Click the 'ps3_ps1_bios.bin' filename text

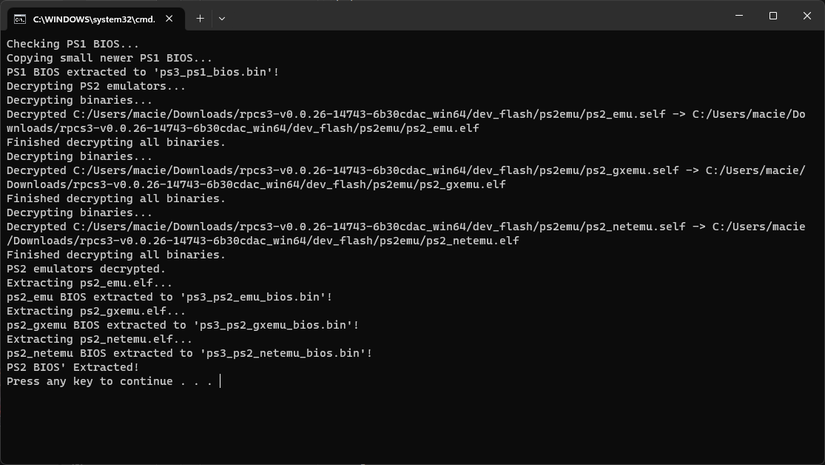[209, 72]
